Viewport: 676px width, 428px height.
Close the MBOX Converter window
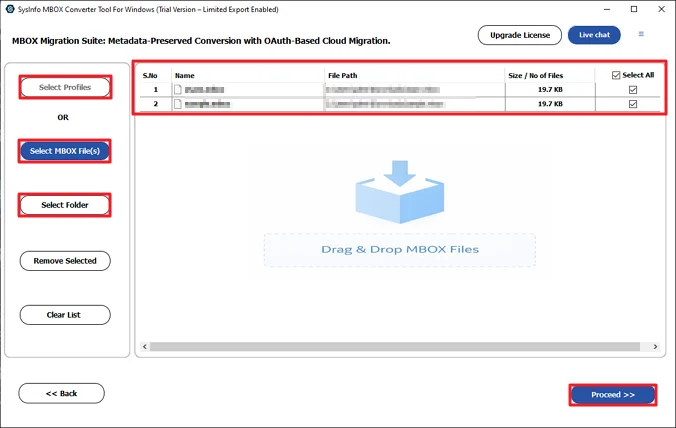[x=661, y=9]
